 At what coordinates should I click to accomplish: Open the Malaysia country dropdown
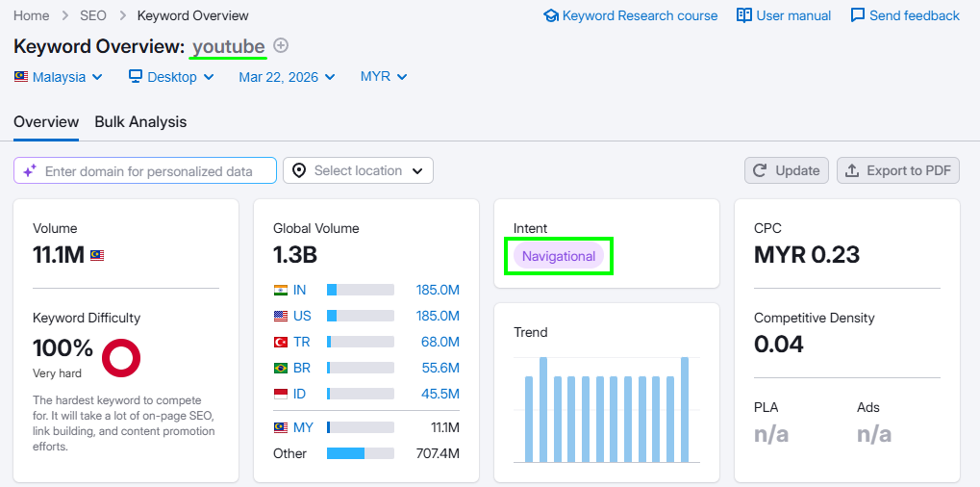coord(59,77)
